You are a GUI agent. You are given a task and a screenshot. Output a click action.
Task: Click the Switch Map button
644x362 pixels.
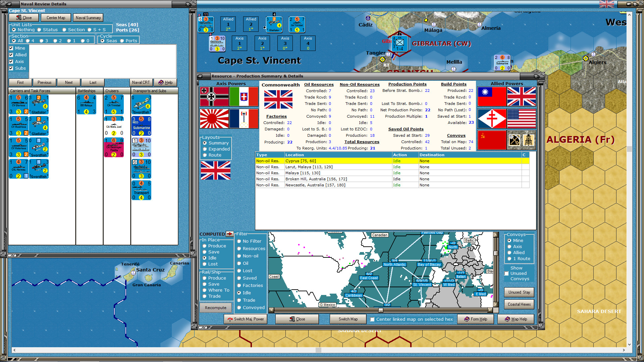pyautogui.click(x=348, y=319)
